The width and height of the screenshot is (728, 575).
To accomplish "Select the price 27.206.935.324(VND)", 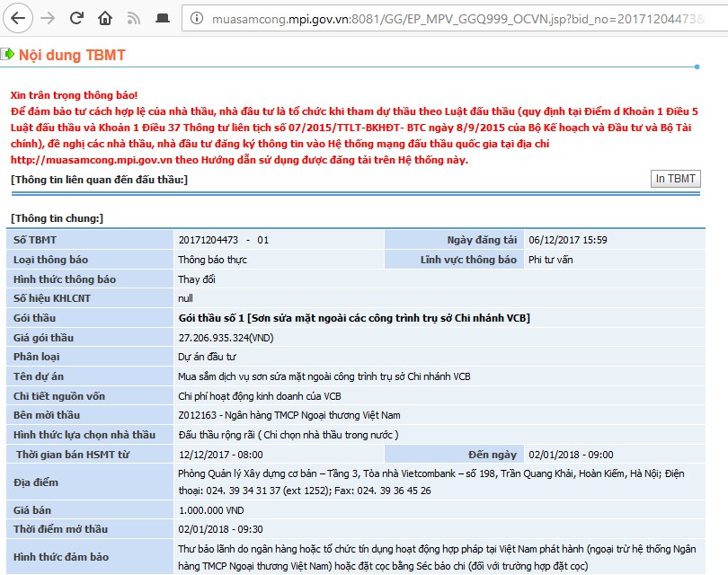I will 226,338.
